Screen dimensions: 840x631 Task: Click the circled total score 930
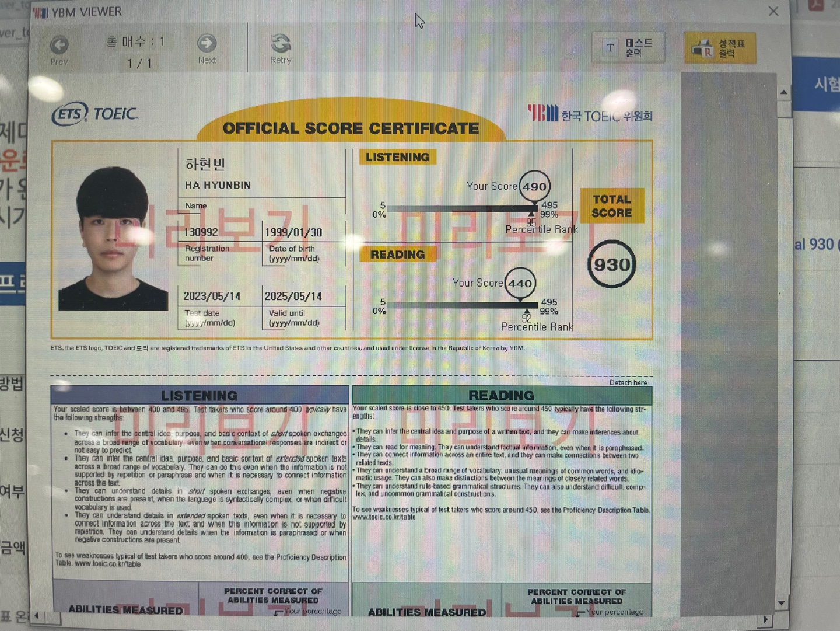[x=611, y=264]
